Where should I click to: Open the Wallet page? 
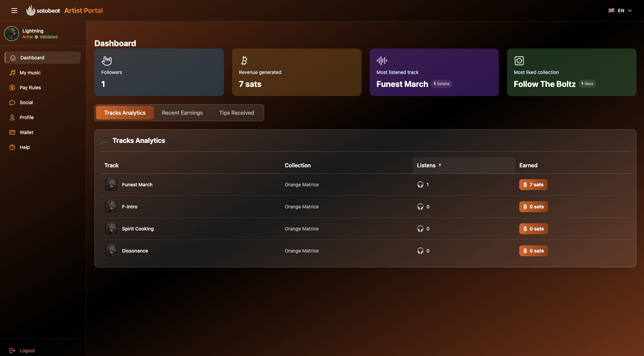pos(26,132)
